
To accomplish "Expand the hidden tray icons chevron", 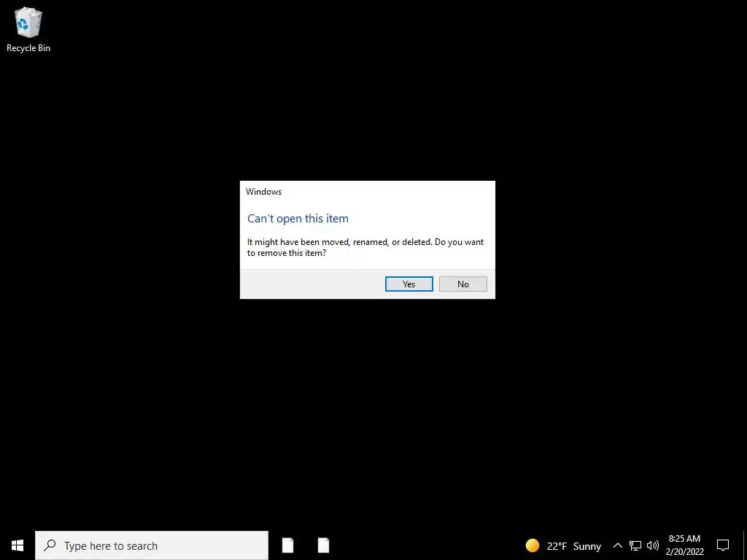I will point(617,545).
